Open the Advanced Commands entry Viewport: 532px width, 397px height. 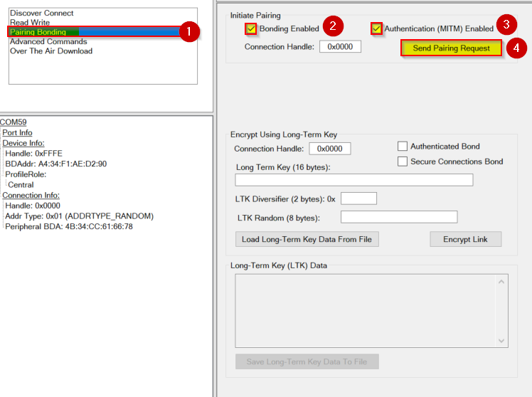48,41
